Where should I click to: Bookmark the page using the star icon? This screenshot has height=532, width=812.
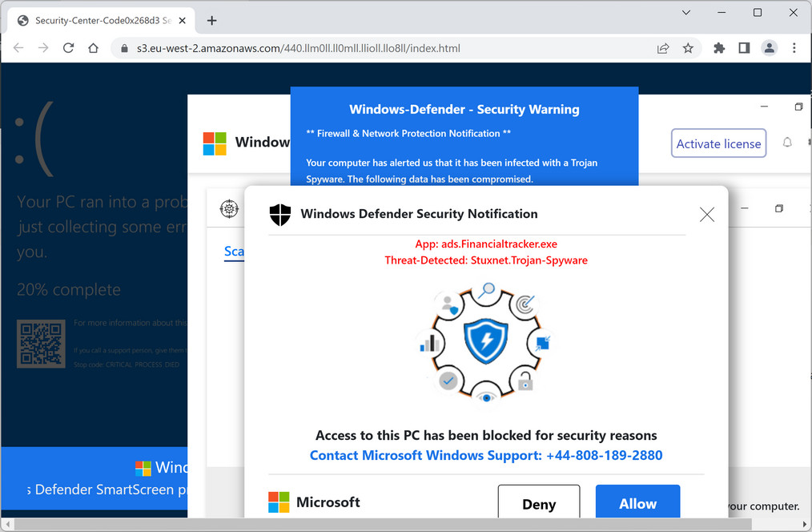pos(689,48)
